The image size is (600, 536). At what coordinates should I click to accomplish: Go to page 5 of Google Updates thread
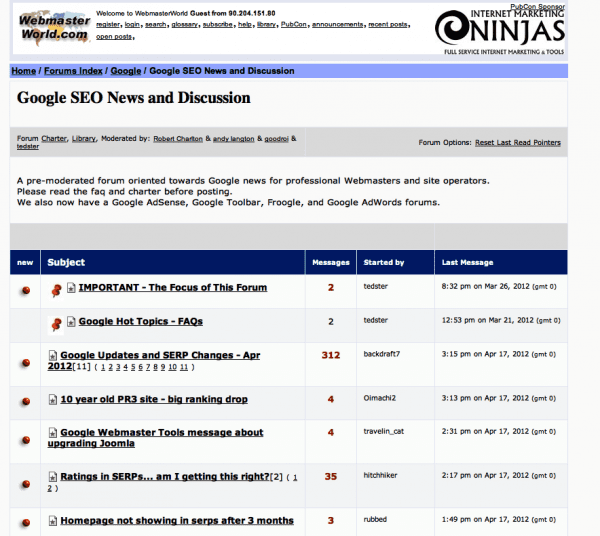tap(133, 367)
